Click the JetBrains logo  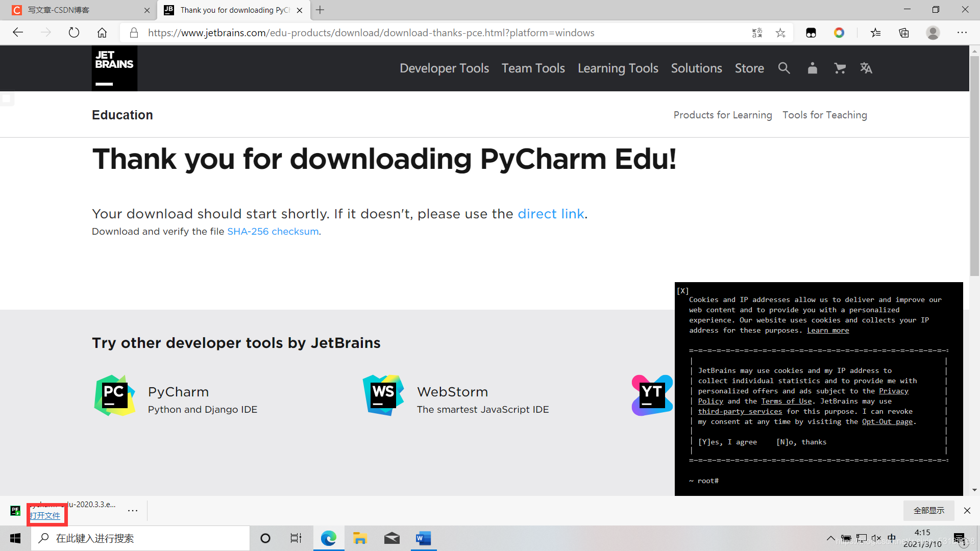coord(114,68)
